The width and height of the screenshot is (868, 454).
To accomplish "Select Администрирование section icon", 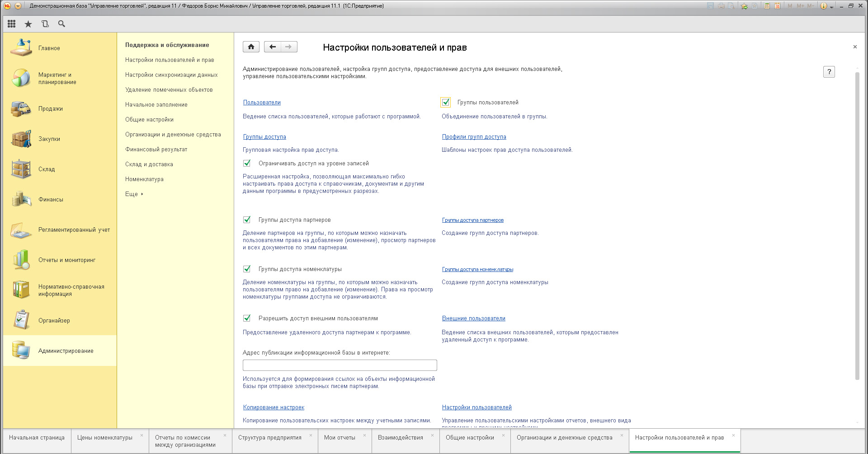I will [x=21, y=351].
